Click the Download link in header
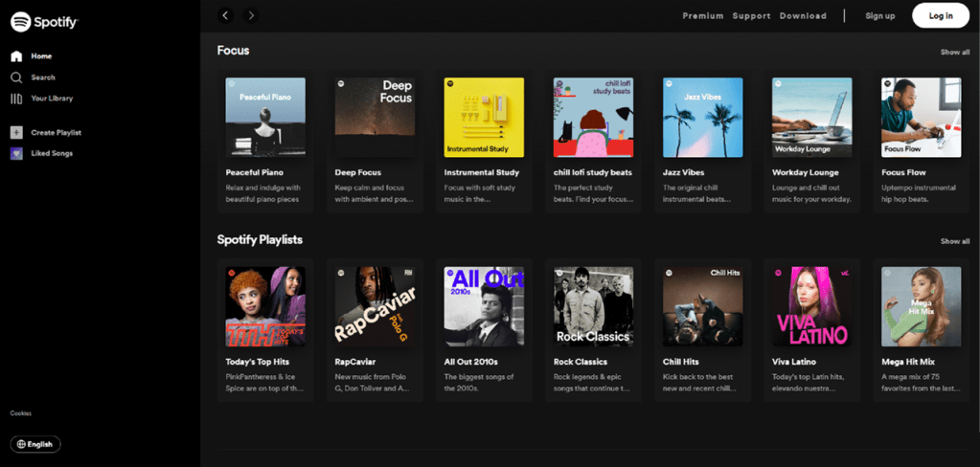This screenshot has height=467, width=980. pyautogui.click(x=803, y=16)
